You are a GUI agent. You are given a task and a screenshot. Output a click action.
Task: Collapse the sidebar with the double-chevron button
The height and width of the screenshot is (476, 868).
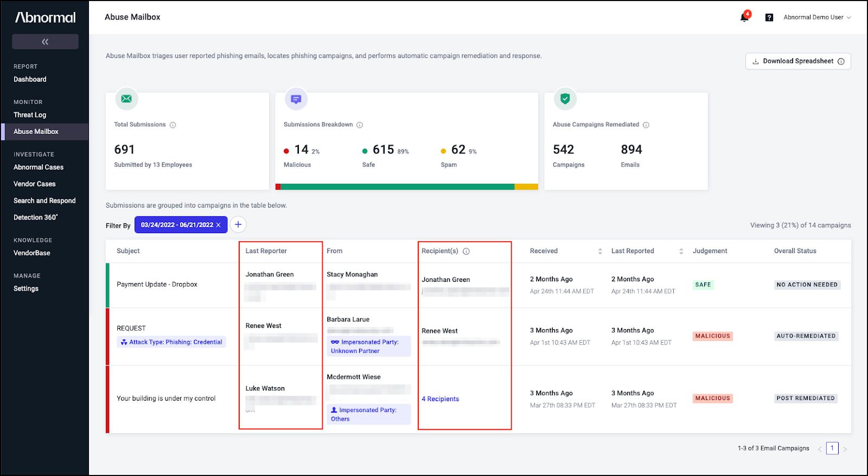pyautogui.click(x=45, y=42)
